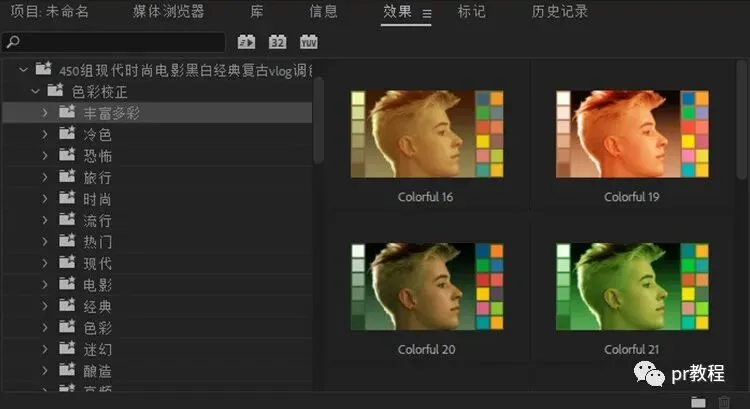Switch to the 项目: 未命名 tab
Viewport: 750px width, 409px height.
tap(49, 11)
